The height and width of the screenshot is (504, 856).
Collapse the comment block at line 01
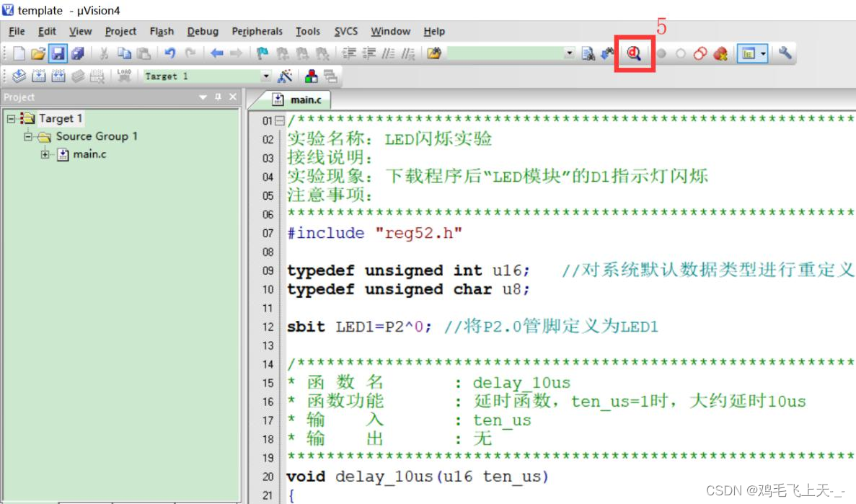point(279,120)
